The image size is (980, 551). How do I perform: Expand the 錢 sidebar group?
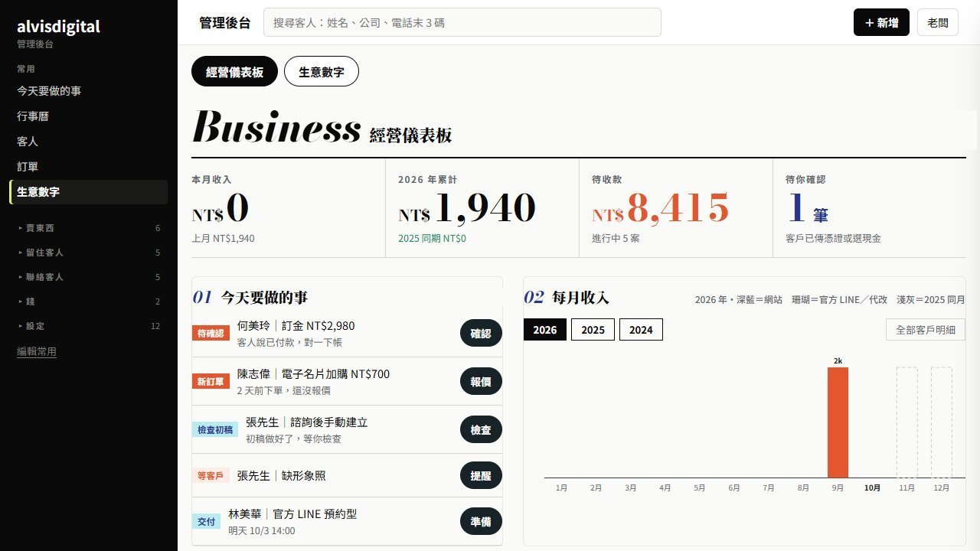(88, 302)
